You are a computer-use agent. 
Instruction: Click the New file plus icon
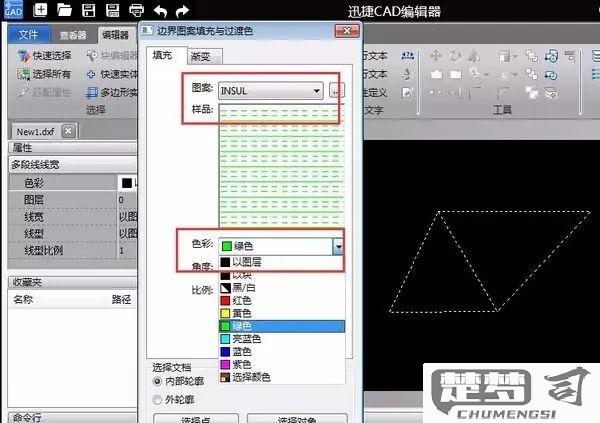pyautogui.click(x=40, y=10)
